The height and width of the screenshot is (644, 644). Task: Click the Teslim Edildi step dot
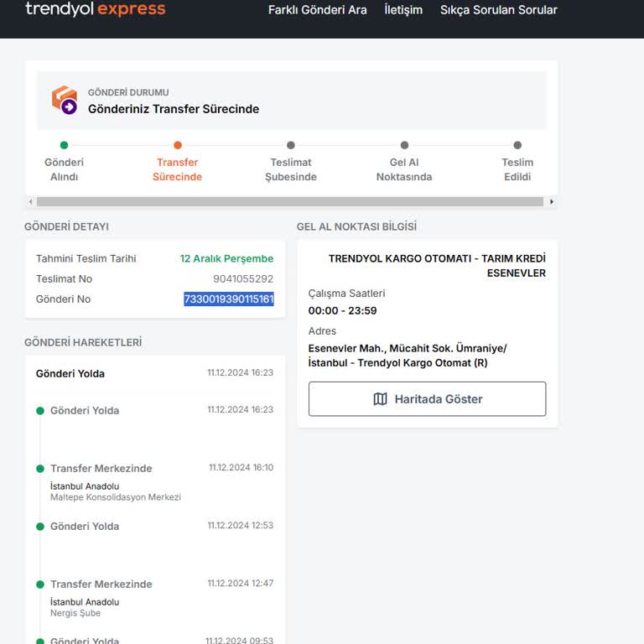(x=517, y=145)
